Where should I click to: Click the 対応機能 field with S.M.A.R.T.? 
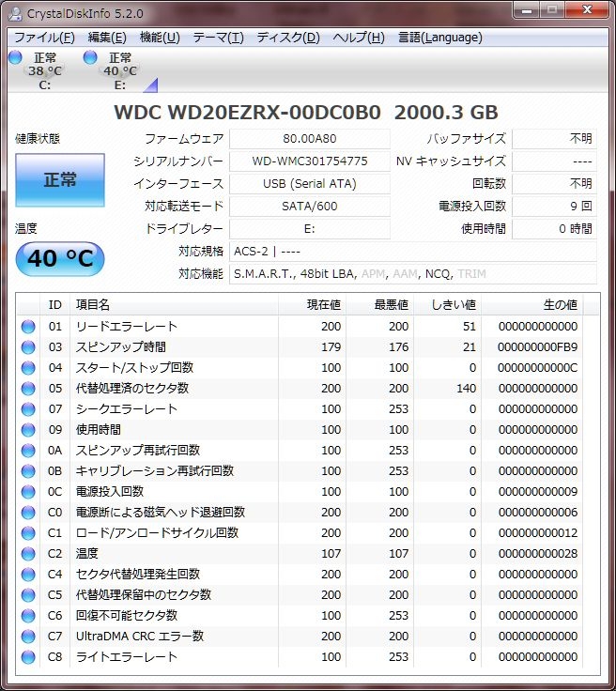pos(413,274)
